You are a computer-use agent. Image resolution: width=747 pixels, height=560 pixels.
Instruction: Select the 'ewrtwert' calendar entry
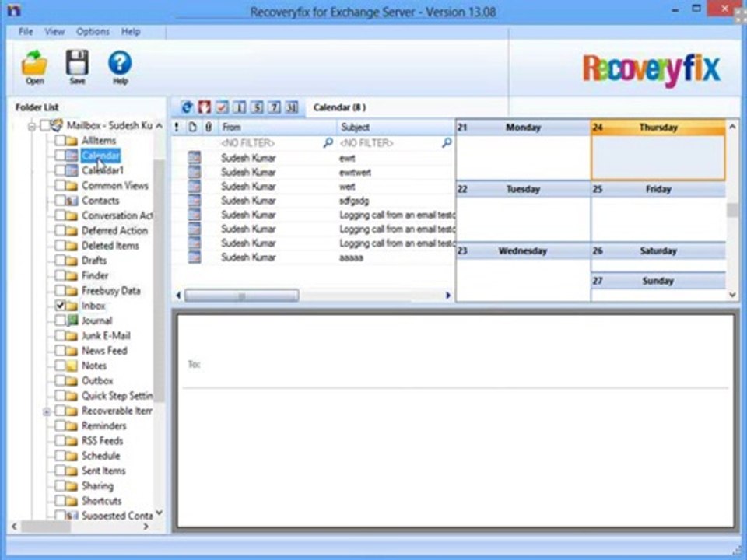click(313, 172)
